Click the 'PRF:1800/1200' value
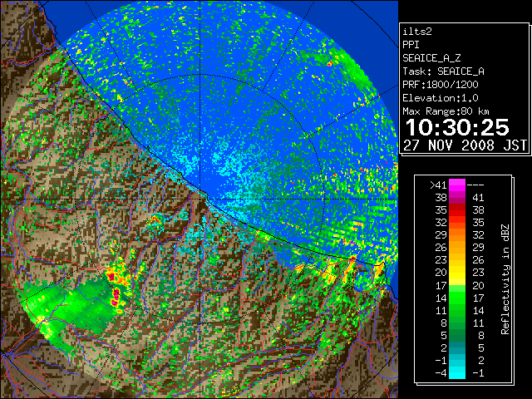The width and height of the screenshot is (532, 399). click(x=441, y=85)
